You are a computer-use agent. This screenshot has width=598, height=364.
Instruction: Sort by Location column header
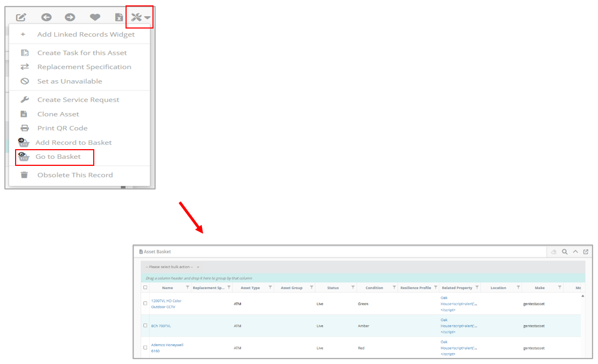pyautogui.click(x=498, y=288)
